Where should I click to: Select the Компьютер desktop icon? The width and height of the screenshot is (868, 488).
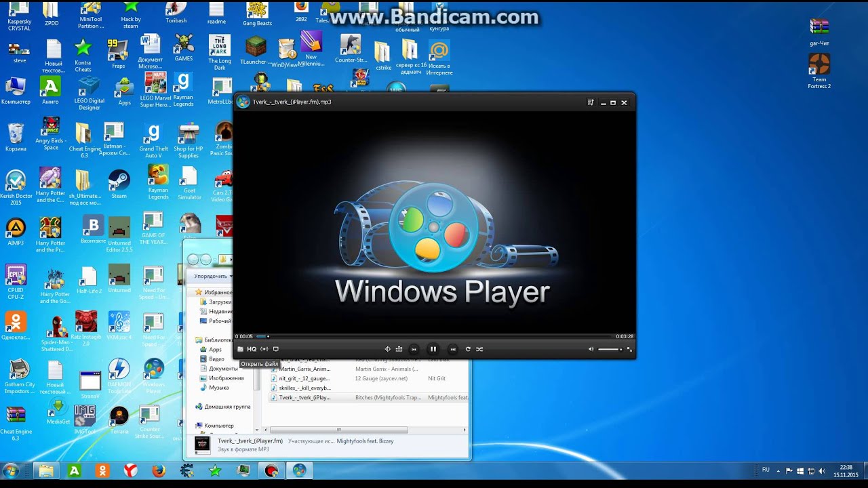coord(16,91)
